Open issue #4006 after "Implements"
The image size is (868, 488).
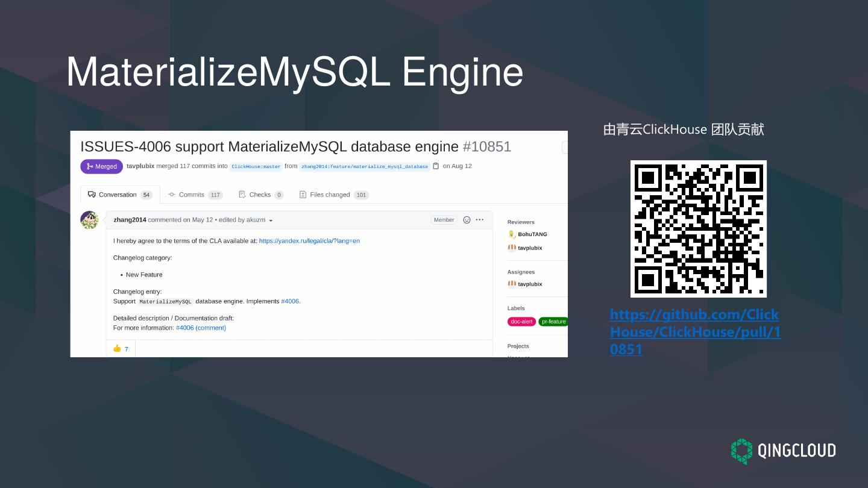click(x=291, y=301)
